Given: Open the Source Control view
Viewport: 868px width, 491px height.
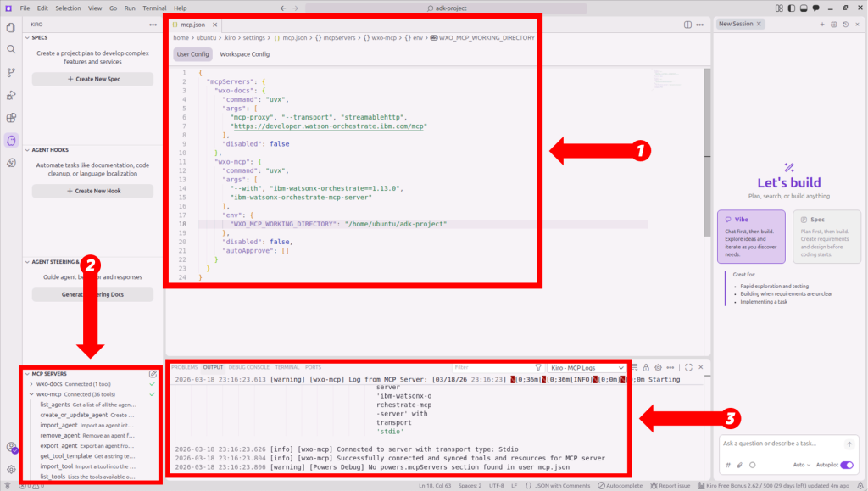Looking at the screenshot, I should pos(11,73).
